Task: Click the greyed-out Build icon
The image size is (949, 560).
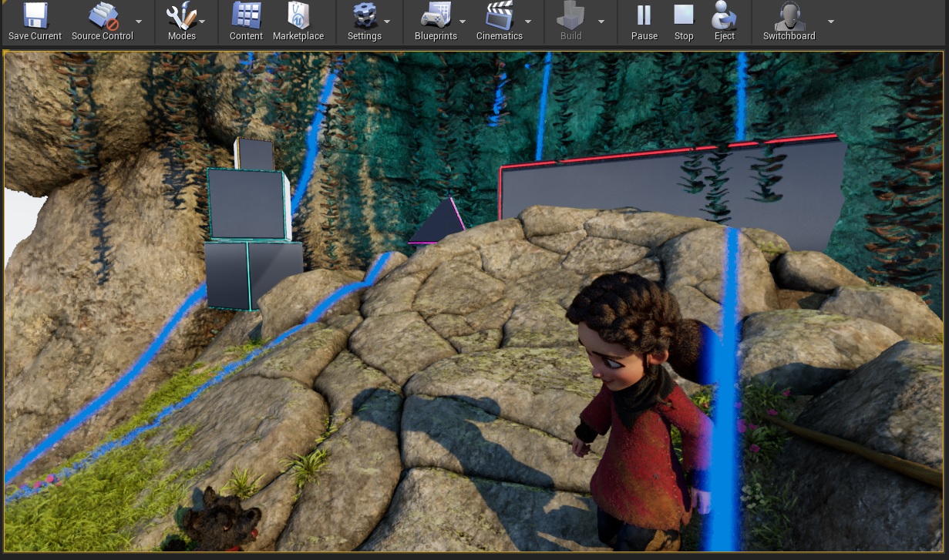Action: [570, 16]
